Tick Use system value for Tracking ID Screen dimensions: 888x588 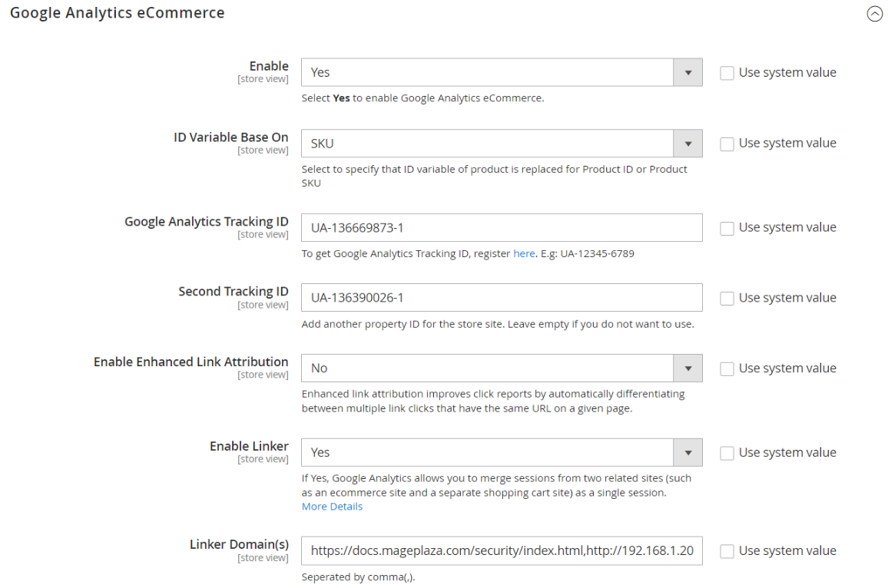(x=727, y=228)
